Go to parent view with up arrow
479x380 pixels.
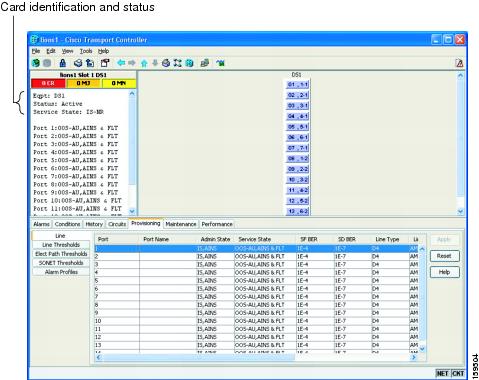click(144, 63)
